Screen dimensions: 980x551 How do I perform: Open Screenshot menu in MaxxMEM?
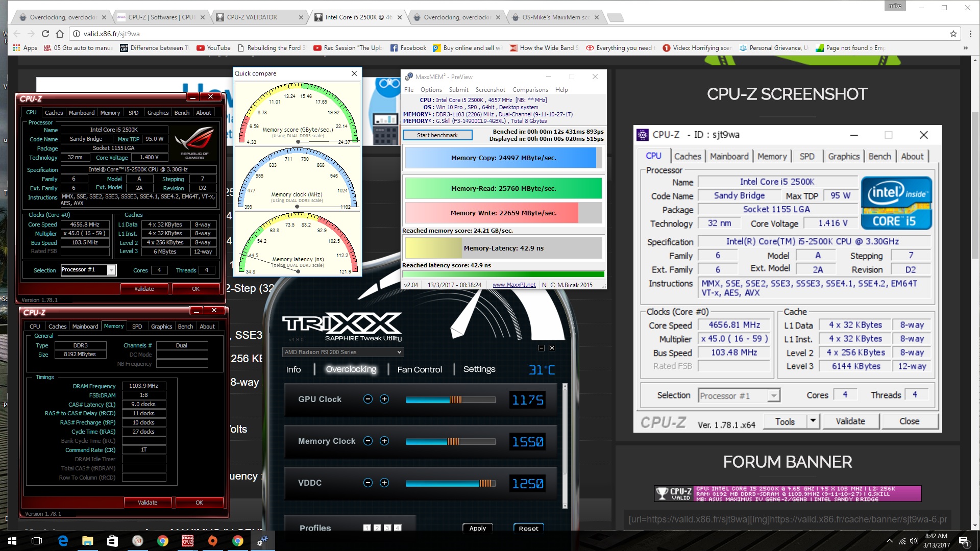click(490, 90)
